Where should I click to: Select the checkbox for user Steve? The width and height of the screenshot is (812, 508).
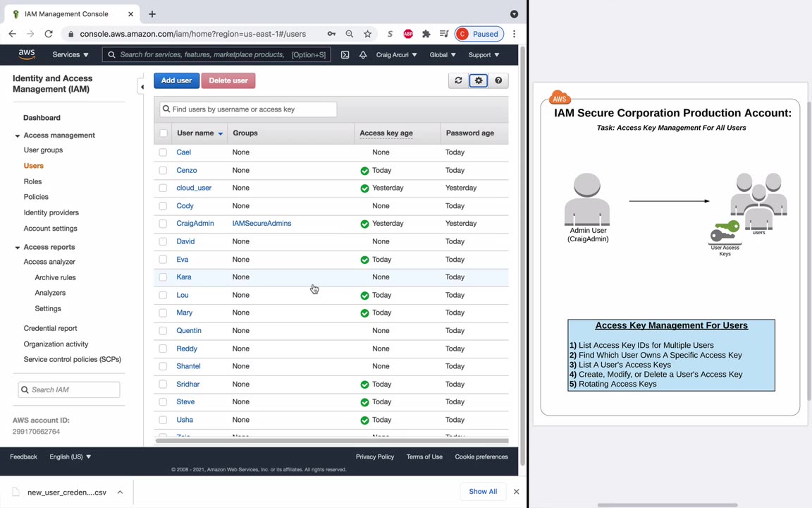(163, 401)
